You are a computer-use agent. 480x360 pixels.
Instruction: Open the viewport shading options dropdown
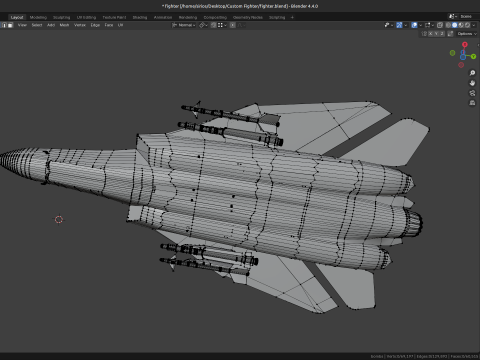[x=474, y=25]
